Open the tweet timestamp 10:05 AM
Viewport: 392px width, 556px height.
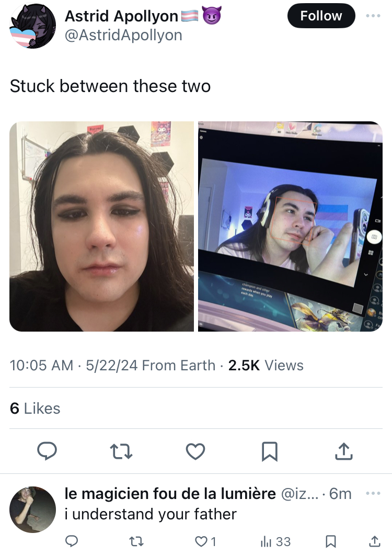(x=41, y=366)
